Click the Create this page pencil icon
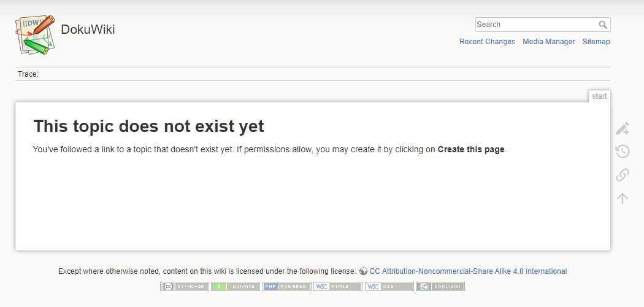This screenshot has height=307, width=644. click(x=623, y=129)
